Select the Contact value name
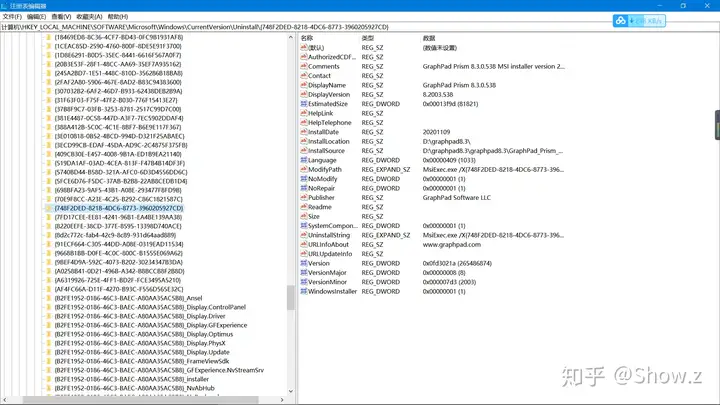 click(319, 76)
